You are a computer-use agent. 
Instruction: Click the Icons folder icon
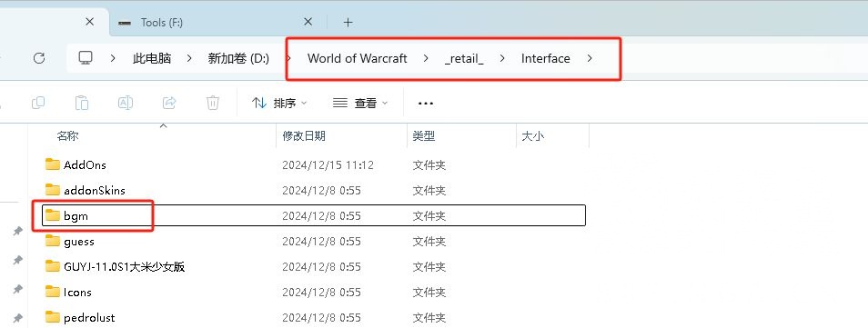(x=53, y=292)
